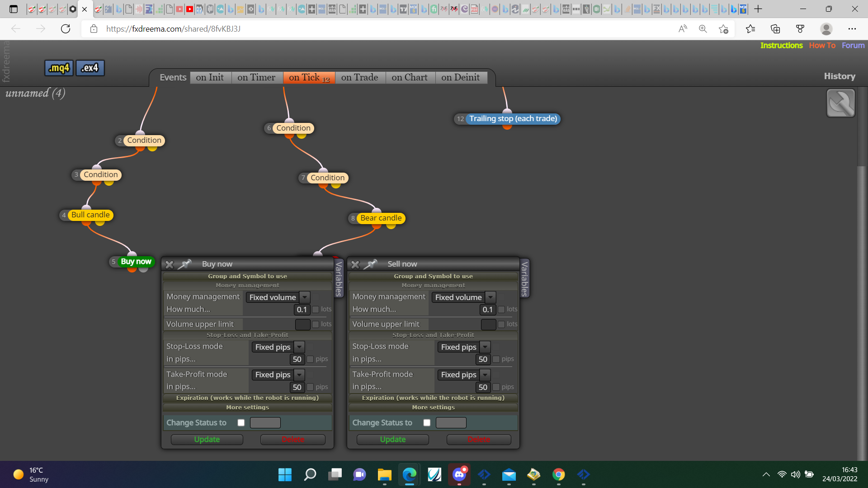Select the Trailing stop block
This screenshot has height=488, width=868.
click(x=513, y=119)
